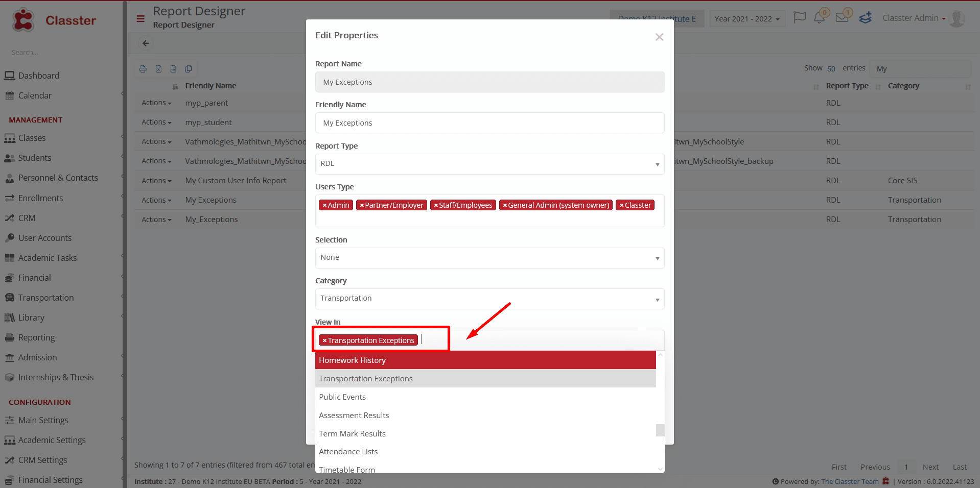Open Classes in the sidebar
The height and width of the screenshot is (488, 980).
point(32,138)
